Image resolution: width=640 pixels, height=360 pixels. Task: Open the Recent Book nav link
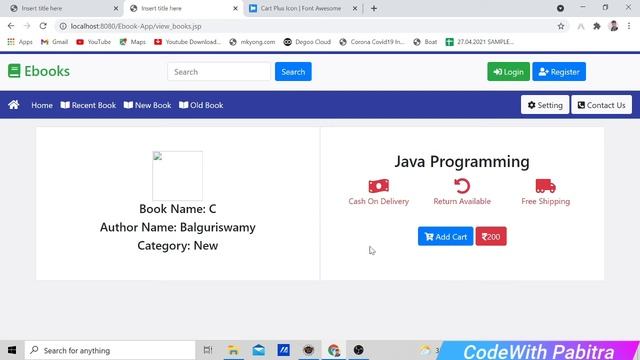[x=88, y=105]
